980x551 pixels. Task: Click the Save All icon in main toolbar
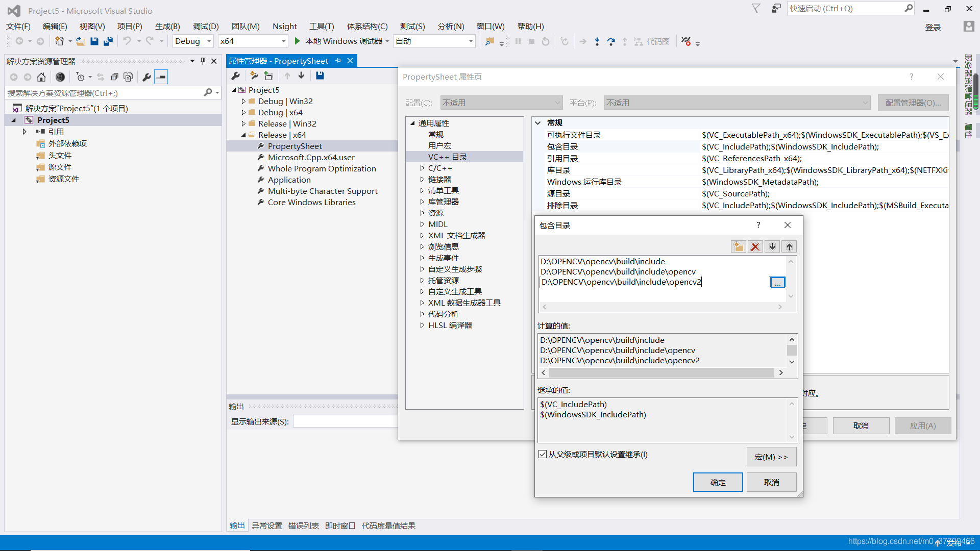108,41
